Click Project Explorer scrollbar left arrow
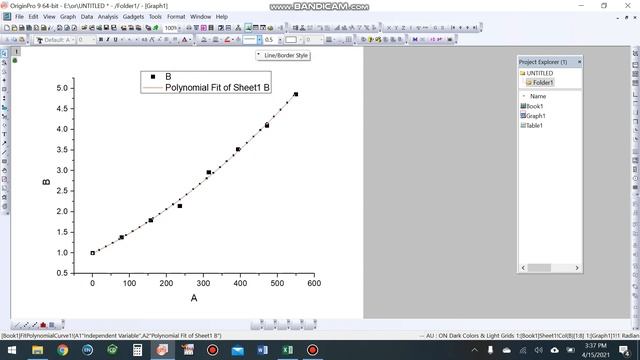Image resolution: width=640 pixels, height=360 pixels. [x=523, y=268]
